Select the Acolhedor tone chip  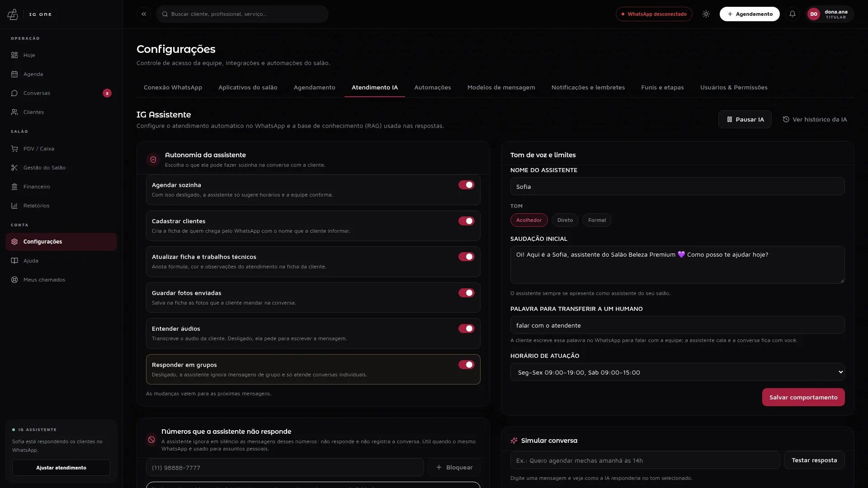529,220
